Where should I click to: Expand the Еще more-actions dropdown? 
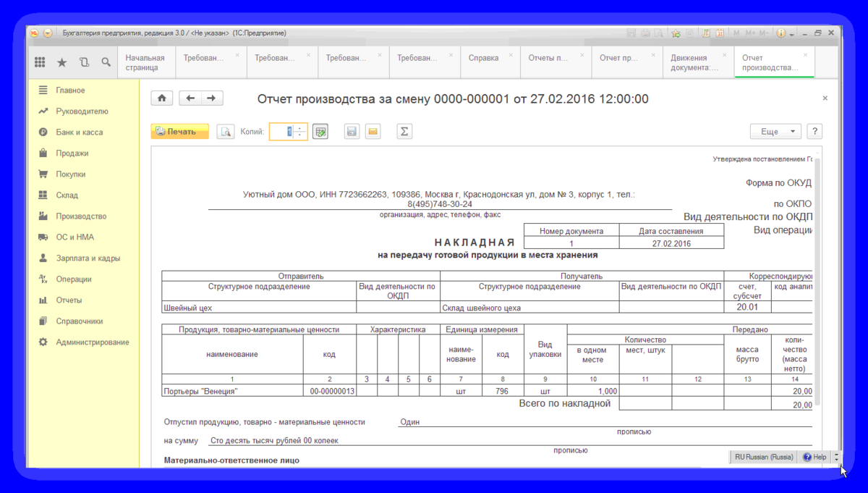point(776,132)
